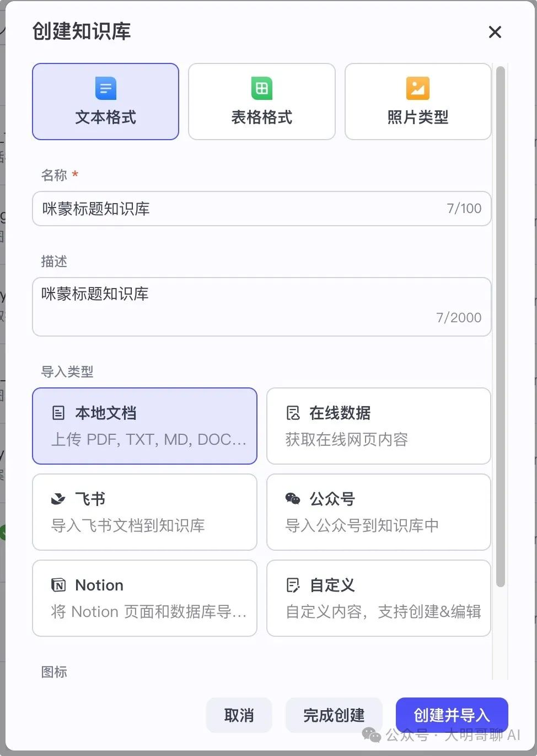Click the custom content edit icon
Screen dimensions: 537x756
(293, 585)
